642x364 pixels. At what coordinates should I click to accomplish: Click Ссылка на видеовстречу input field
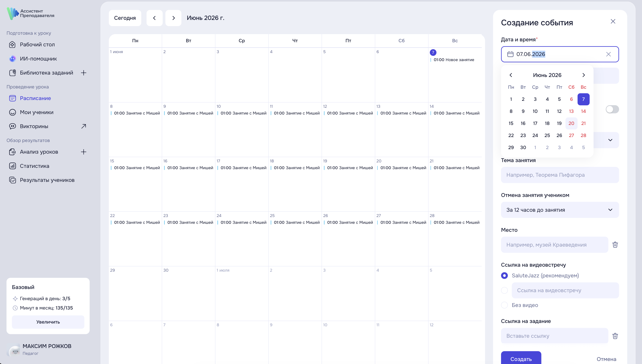(x=565, y=291)
